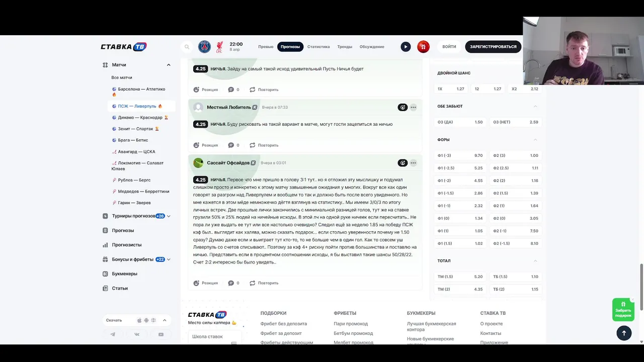Click the bet icon on Сассайт Офсайдов post
Screen dimensions: 644x362
(403, 163)
